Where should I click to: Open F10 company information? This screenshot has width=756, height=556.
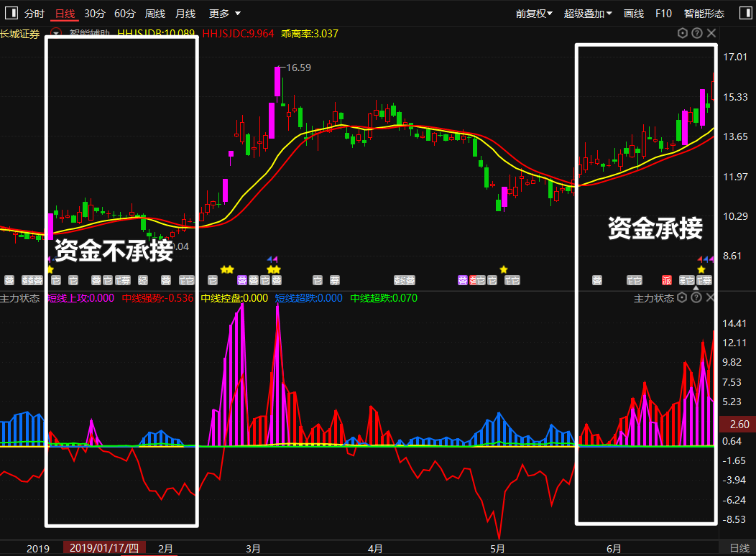tap(663, 14)
